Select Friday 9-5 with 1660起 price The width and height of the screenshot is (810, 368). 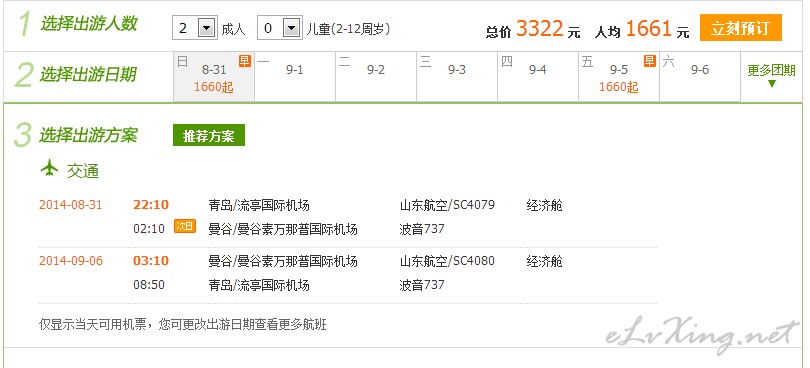[619, 76]
